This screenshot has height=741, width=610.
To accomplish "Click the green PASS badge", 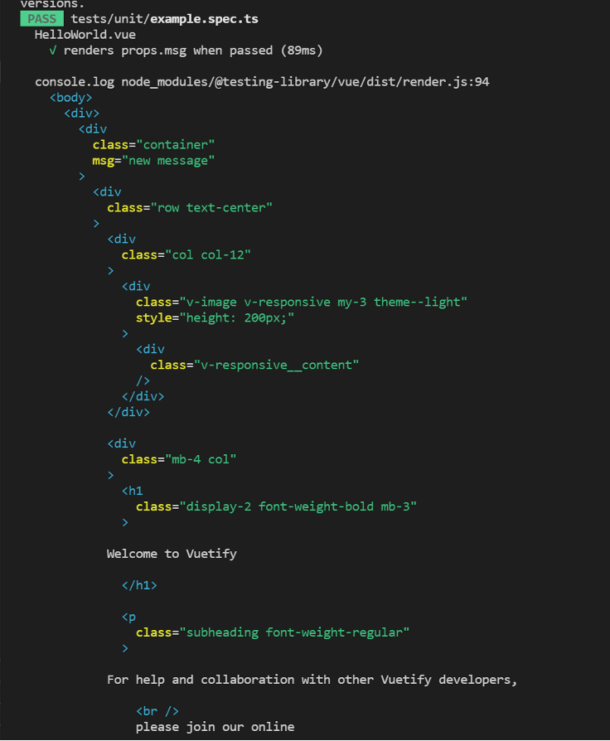I will 42,19.
